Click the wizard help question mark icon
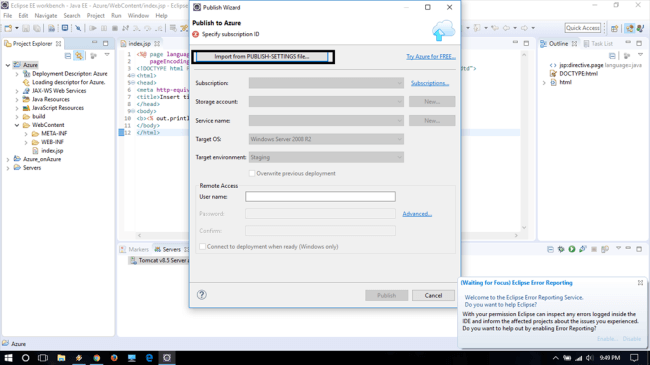 pyautogui.click(x=201, y=295)
